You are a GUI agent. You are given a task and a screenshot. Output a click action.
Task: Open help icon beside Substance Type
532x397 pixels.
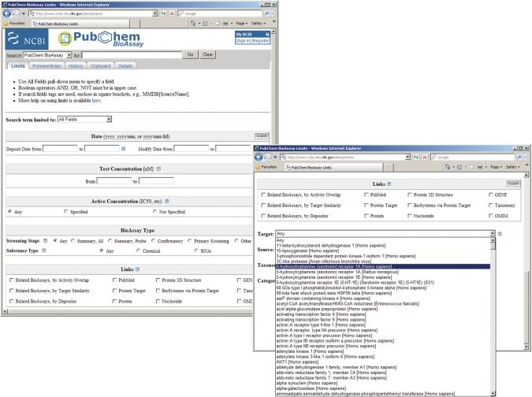tap(44, 250)
